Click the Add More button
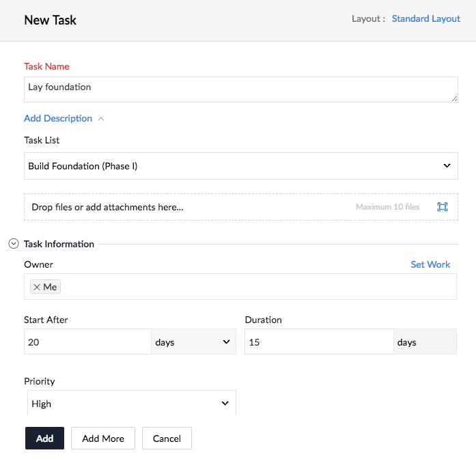The height and width of the screenshot is (459, 476). click(103, 439)
